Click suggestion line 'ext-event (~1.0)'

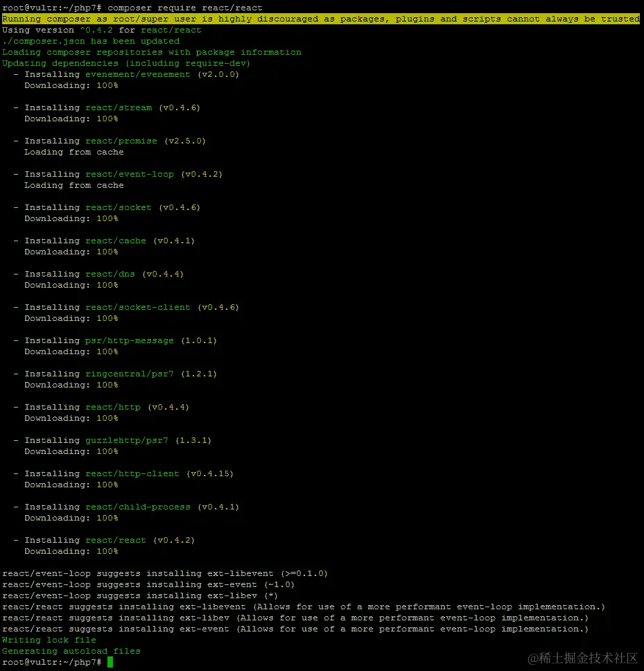(x=148, y=584)
